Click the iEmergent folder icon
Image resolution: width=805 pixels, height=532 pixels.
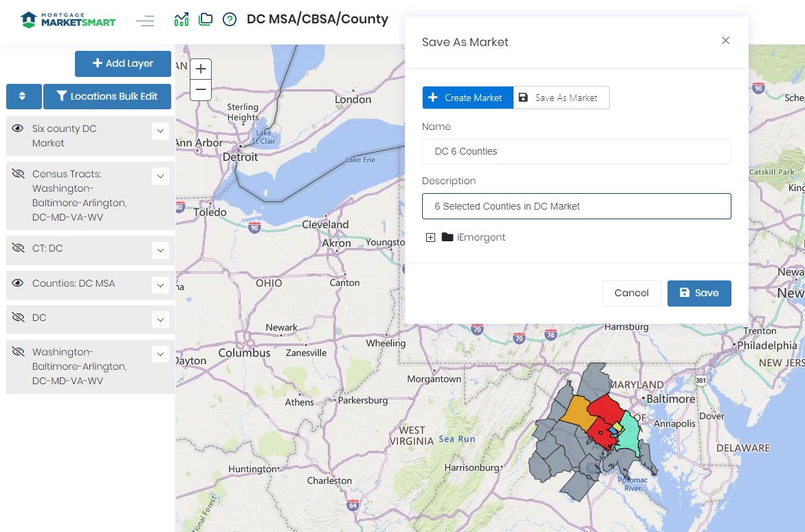tap(447, 236)
